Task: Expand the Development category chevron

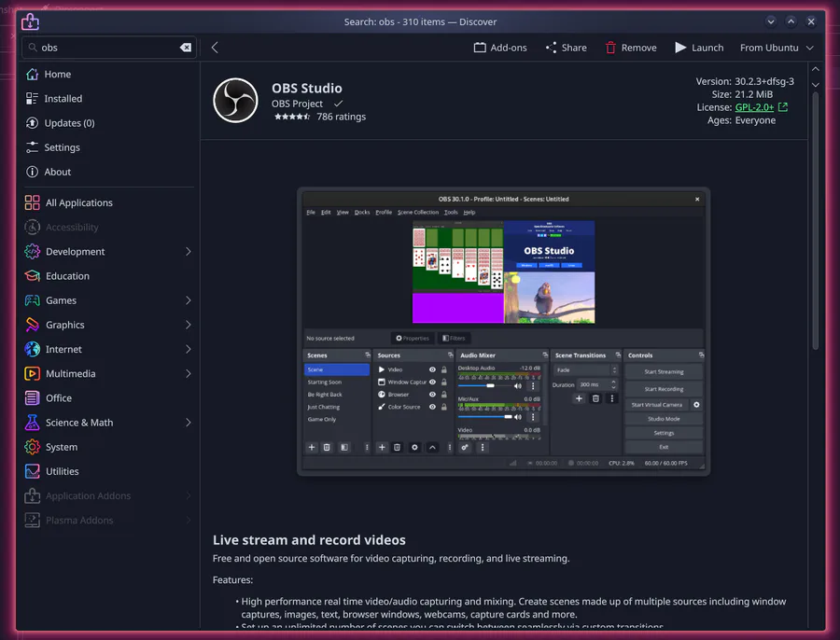Action: pyautogui.click(x=188, y=251)
